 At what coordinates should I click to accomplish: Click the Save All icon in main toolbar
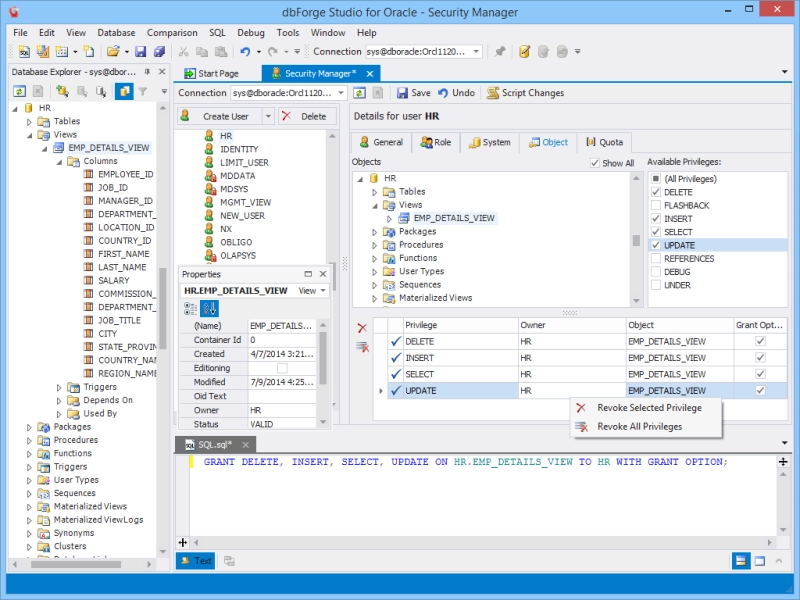click(x=159, y=52)
